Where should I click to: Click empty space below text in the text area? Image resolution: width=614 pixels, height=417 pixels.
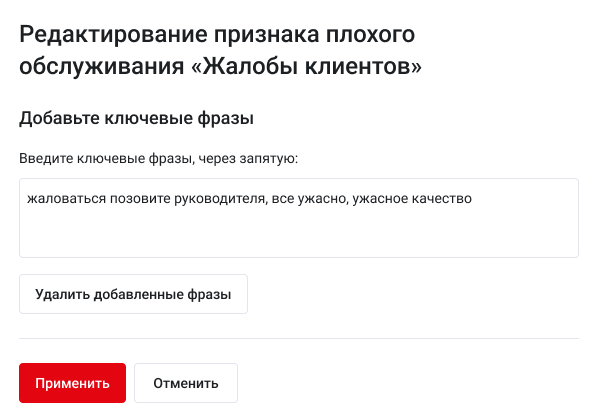click(x=298, y=235)
